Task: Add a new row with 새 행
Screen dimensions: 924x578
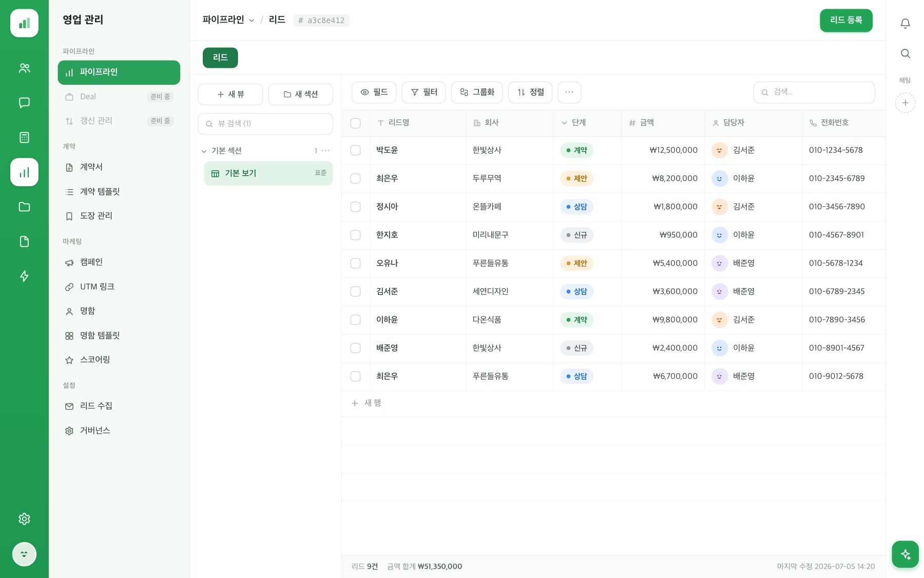Action: (366, 403)
